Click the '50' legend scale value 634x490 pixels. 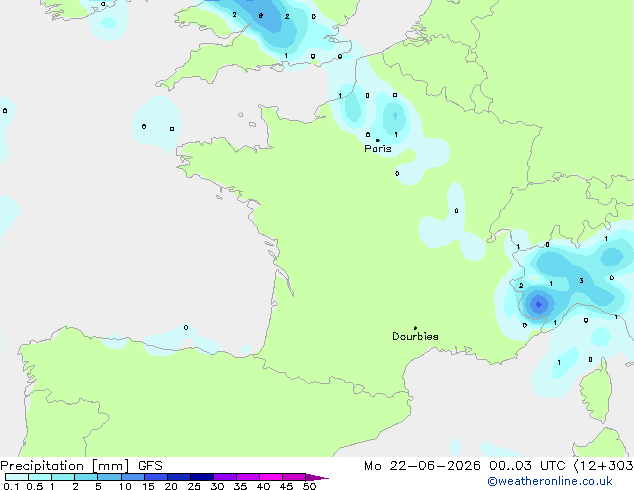point(309,486)
